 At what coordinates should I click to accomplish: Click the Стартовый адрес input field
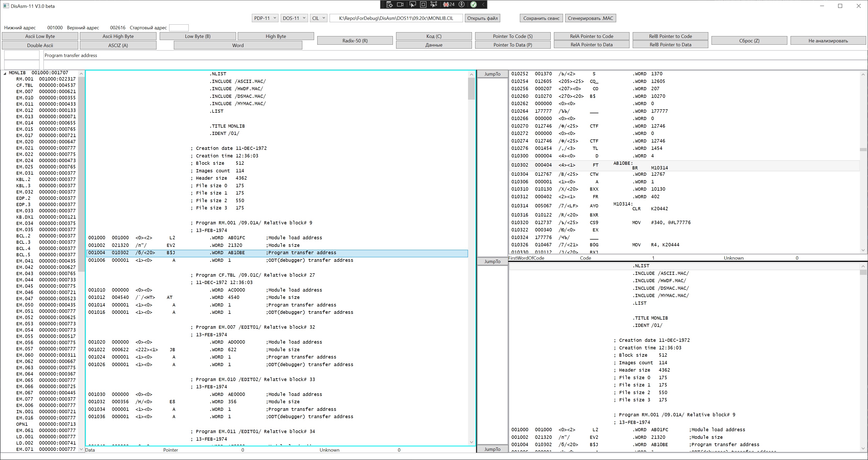pos(179,28)
